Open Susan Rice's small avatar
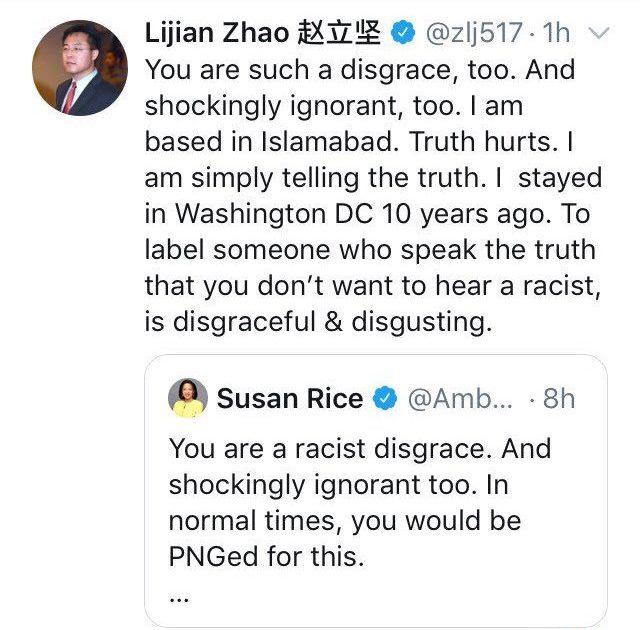This screenshot has width=640, height=630. pos(187,398)
